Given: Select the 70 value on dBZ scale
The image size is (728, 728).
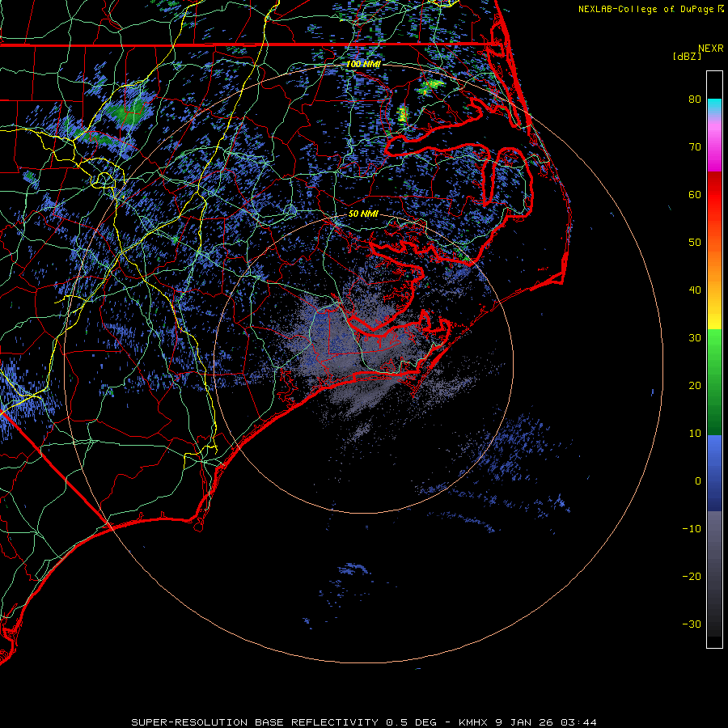Looking at the screenshot, I should point(695,147).
